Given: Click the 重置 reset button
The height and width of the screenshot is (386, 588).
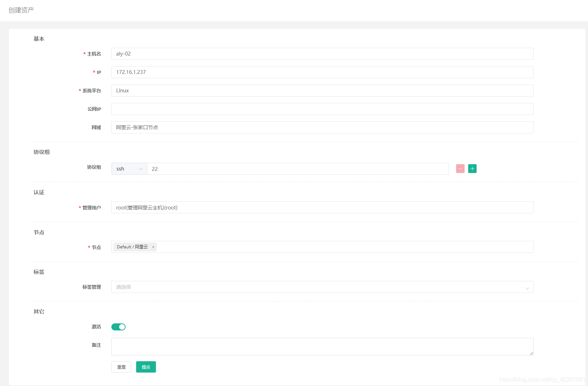Looking at the screenshot, I should click(x=121, y=367).
